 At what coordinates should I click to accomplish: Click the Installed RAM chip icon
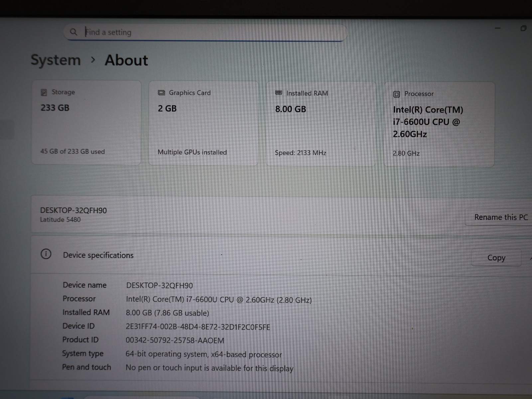pos(279,93)
